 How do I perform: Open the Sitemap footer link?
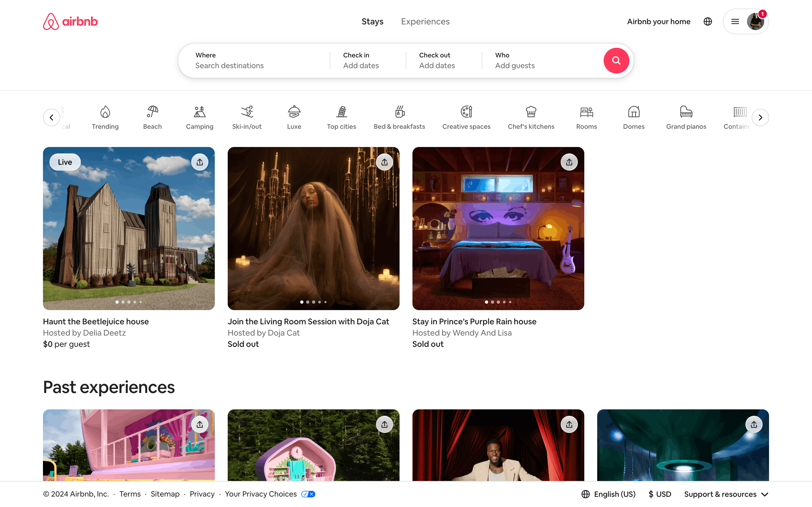(x=165, y=494)
